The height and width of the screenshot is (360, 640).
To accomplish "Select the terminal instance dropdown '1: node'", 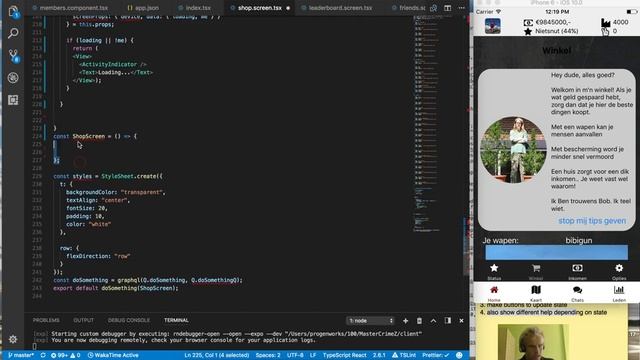I will (371, 321).
